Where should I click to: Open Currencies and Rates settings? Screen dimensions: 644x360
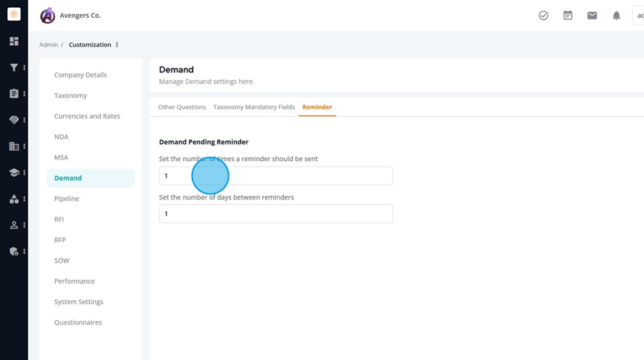[x=87, y=116]
